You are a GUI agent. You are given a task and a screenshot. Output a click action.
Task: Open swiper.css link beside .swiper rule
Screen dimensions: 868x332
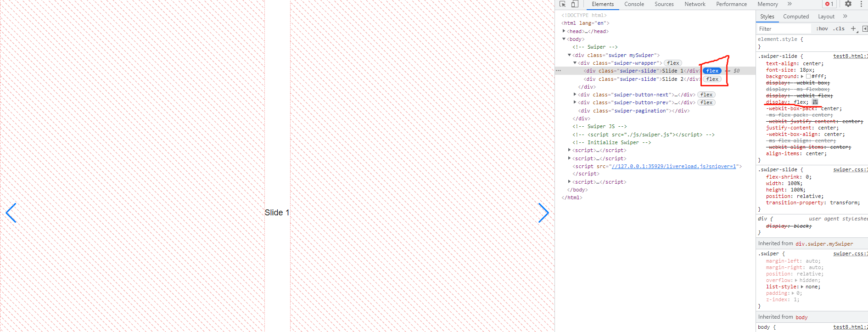[850, 253]
